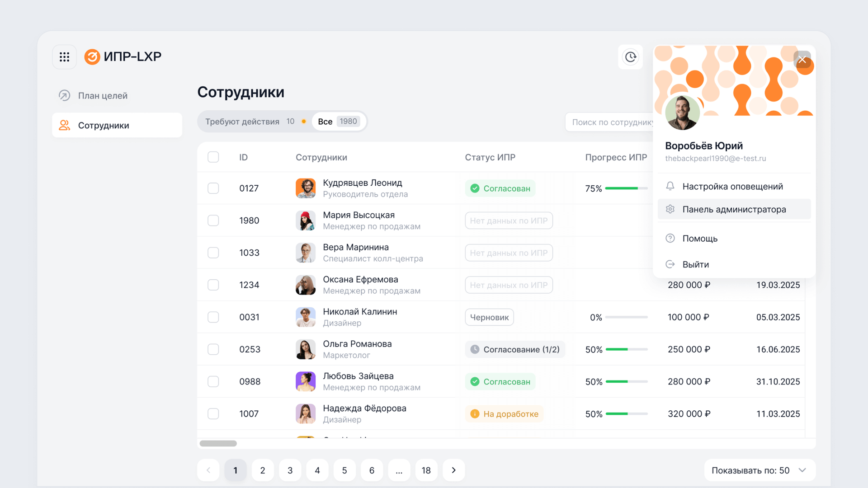
Task: Go to previous page with left chevron
Action: [208, 470]
